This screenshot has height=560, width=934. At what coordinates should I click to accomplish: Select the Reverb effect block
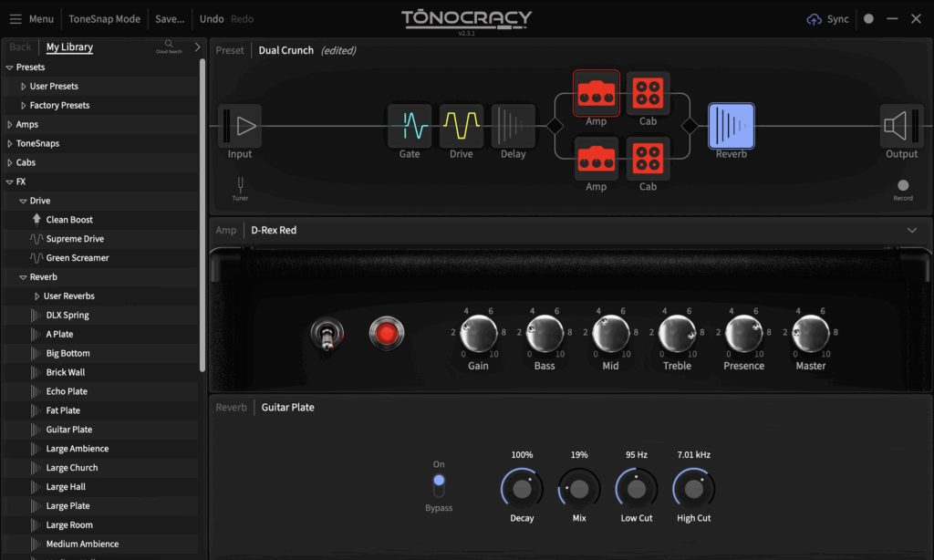(x=732, y=126)
